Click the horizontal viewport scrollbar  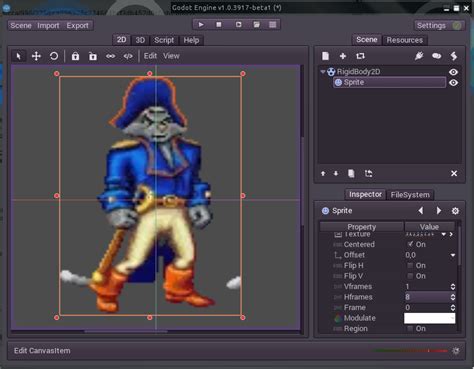(x=126, y=332)
